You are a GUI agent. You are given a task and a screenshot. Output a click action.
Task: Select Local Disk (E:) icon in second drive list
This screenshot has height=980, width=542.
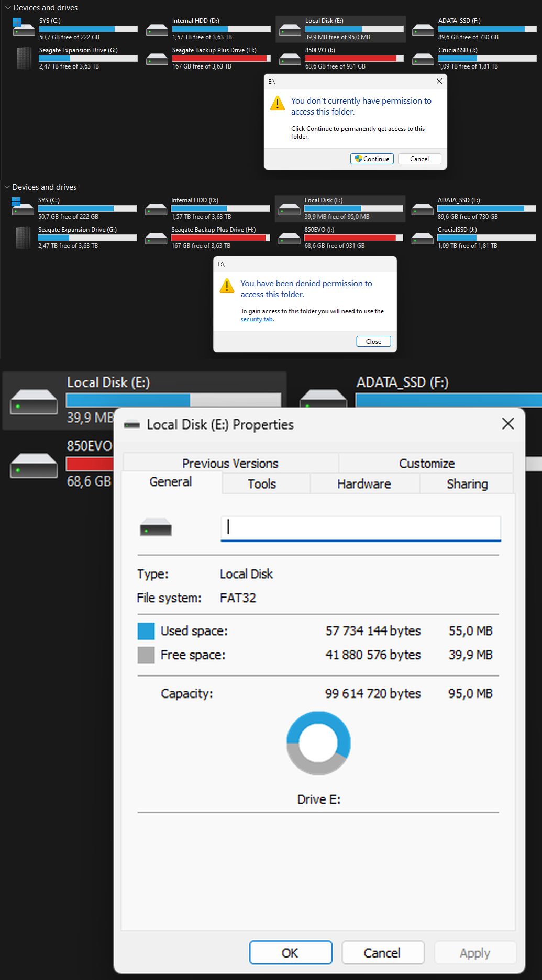(289, 208)
